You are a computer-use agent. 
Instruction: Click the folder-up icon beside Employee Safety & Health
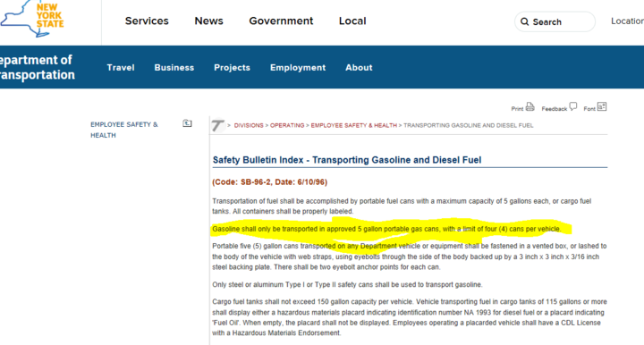tap(187, 123)
